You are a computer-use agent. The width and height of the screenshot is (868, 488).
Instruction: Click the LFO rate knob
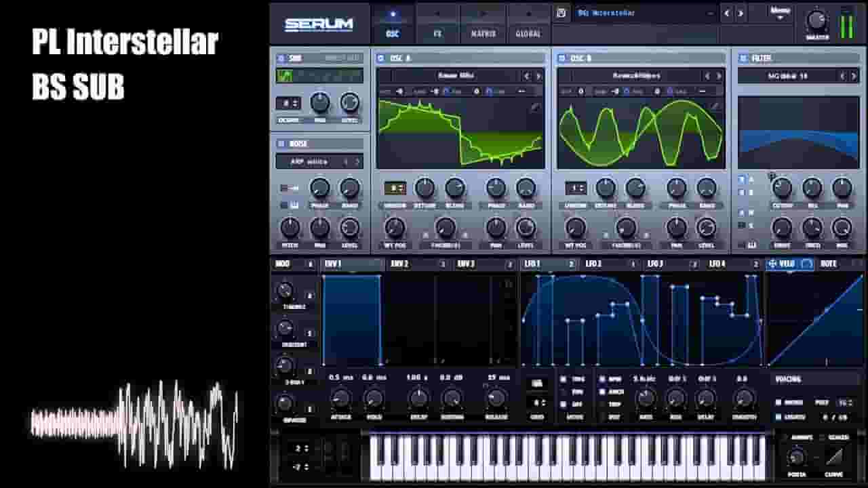646,399
